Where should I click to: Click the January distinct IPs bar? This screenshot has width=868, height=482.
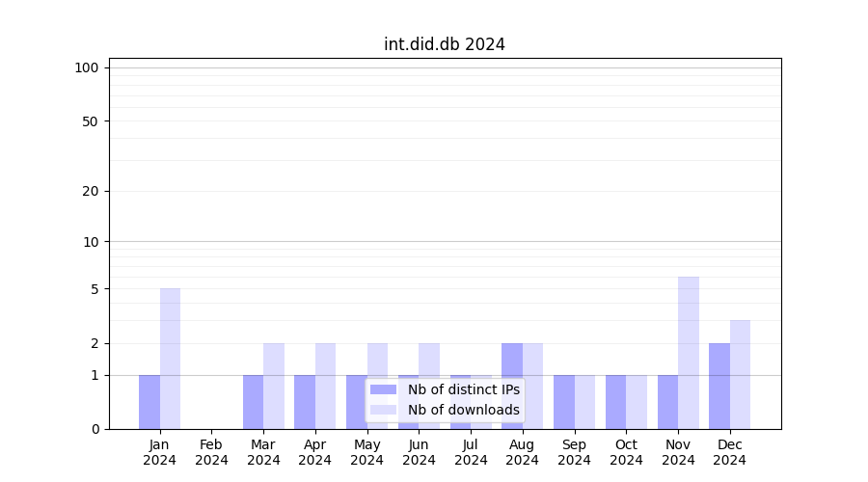point(149,402)
